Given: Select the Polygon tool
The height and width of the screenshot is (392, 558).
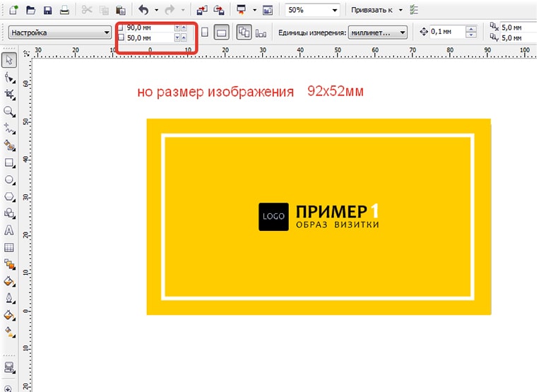Looking at the screenshot, I should tap(9, 196).
